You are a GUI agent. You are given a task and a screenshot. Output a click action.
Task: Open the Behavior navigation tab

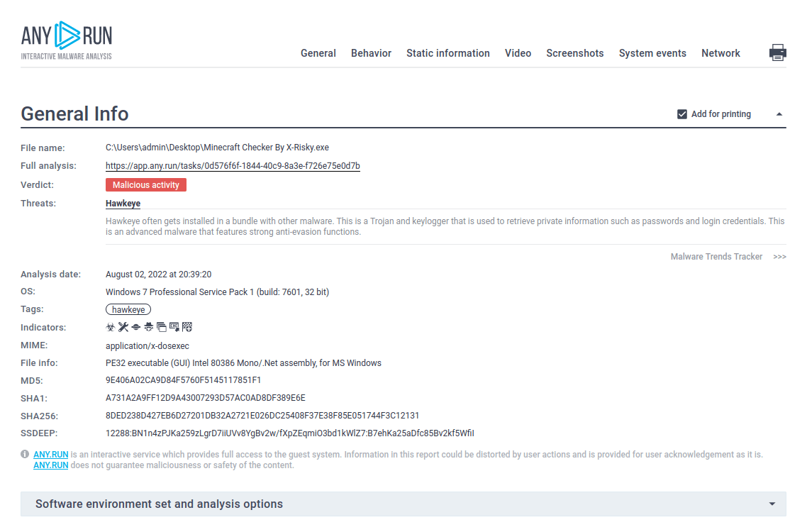pos(371,53)
